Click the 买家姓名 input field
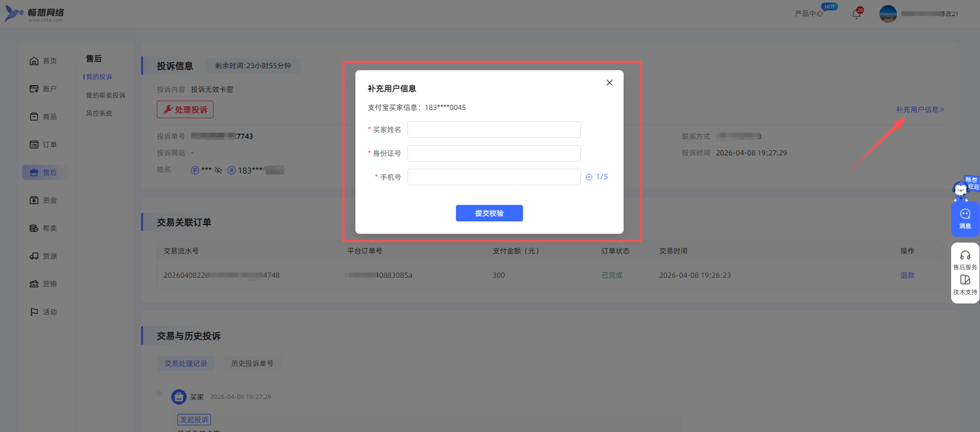This screenshot has width=980, height=432. (x=494, y=130)
